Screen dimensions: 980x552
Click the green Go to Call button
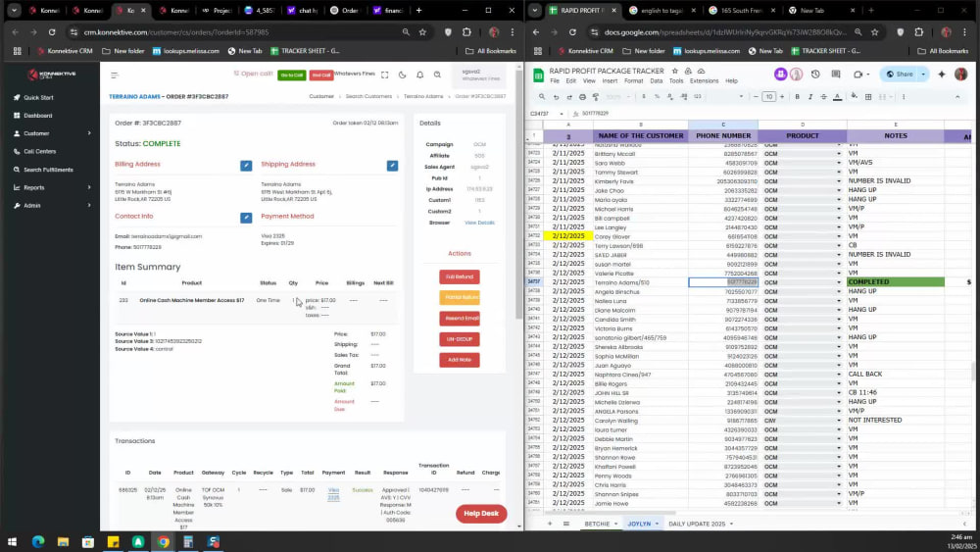click(x=292, y=75)
